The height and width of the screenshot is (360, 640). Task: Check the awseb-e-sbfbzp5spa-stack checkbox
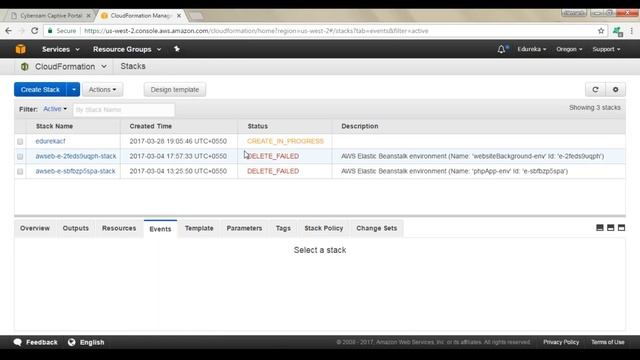pyautogui.click(x=20, y=171)
